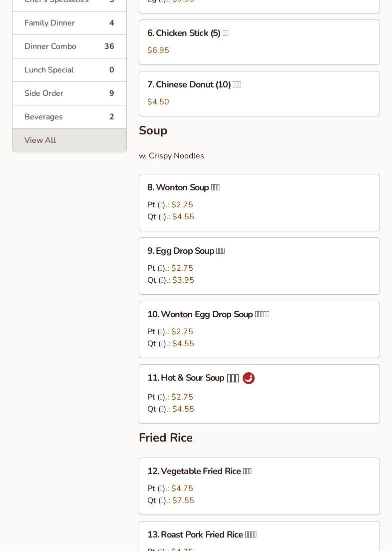392x551 pixels.
Task: Open Roast Pork Fried Rice item
Action: (202, 535)
